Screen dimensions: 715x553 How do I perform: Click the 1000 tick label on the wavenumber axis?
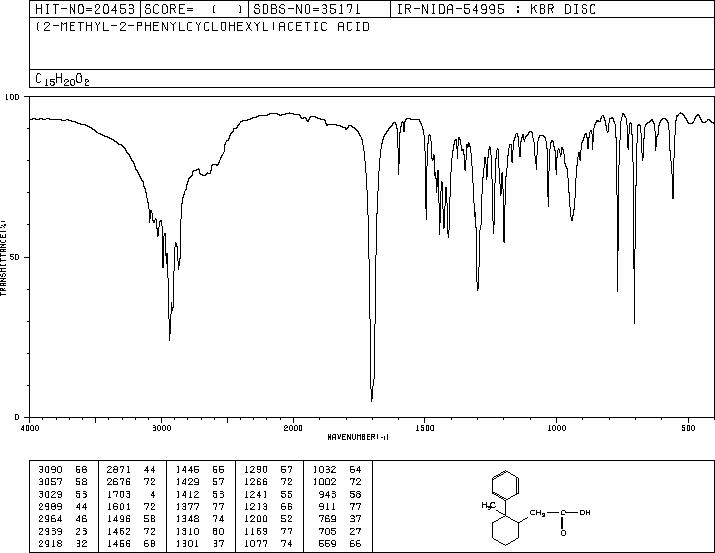pos(556,428)
